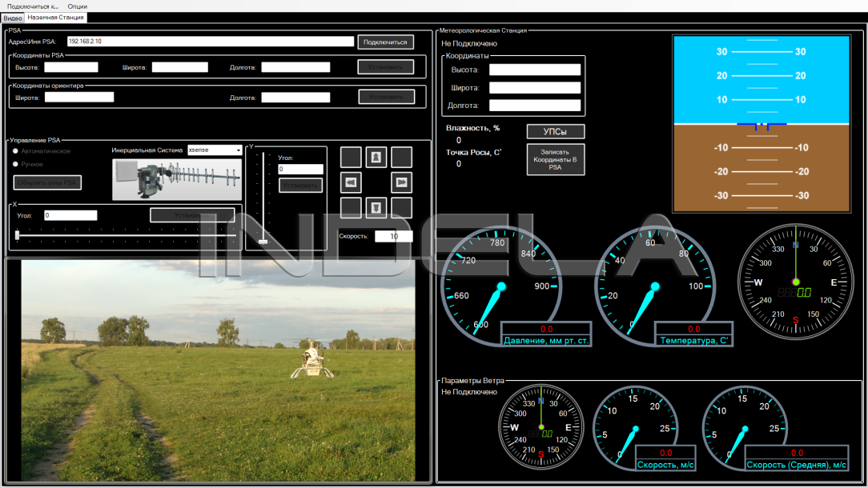The height and width of the screenshot is (488, 868).
Task: Click the antenna device image
Action: [176, 179]
